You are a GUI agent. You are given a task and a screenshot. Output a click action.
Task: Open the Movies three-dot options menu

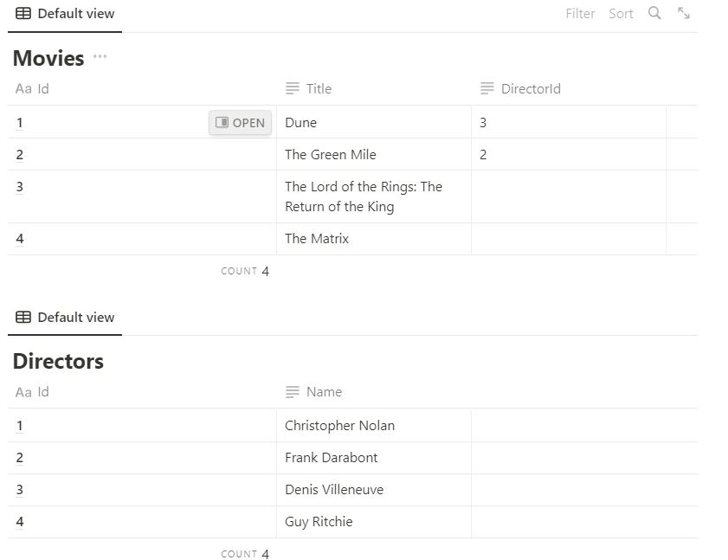click(x=100, y=57)
